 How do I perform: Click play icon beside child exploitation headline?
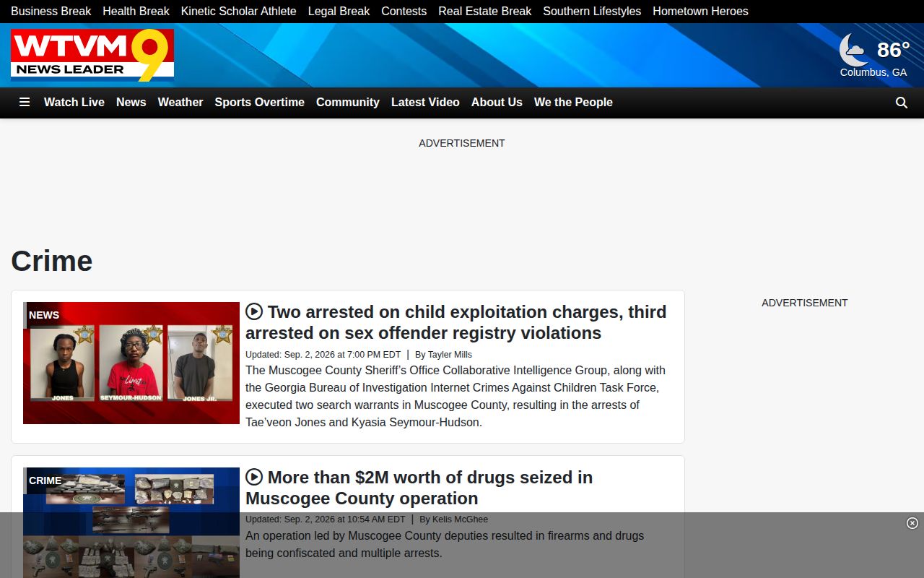coord(254,311)
